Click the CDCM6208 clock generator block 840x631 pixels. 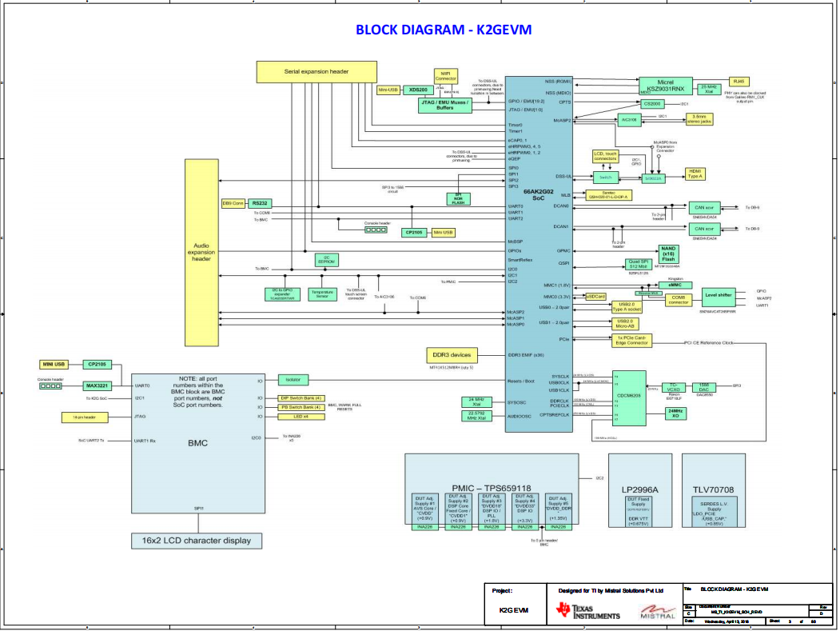pos(629,398)
